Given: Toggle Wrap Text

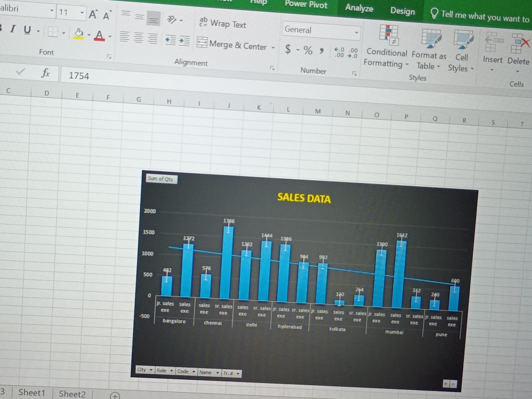Looking at the screenshot, I should (x=223, y=23).
